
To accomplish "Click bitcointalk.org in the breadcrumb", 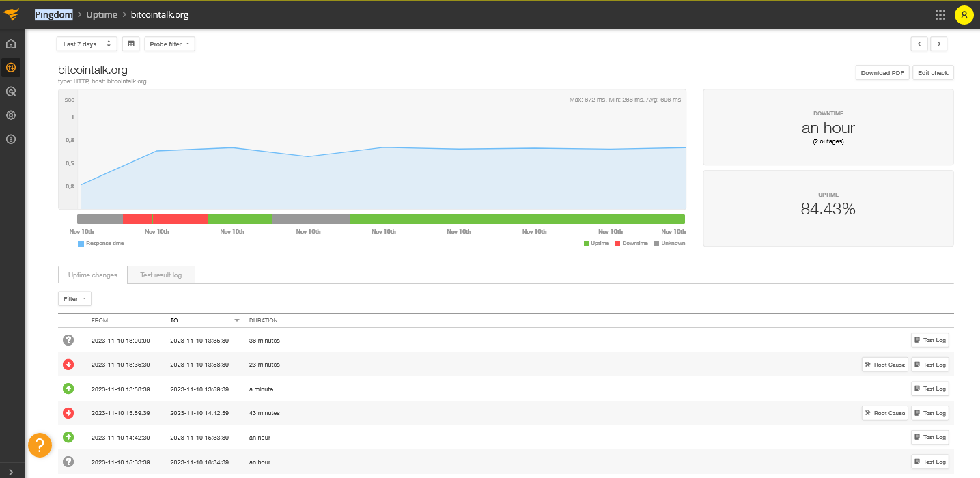I will tap(160, 14).
